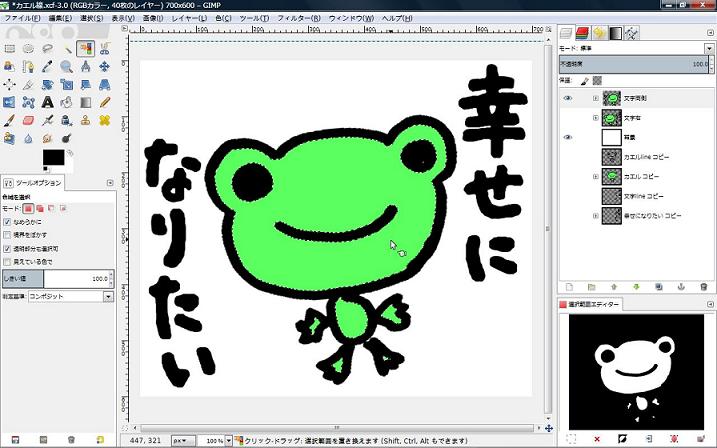Open the layer モード blend mode dropdown

click(709, 48)
